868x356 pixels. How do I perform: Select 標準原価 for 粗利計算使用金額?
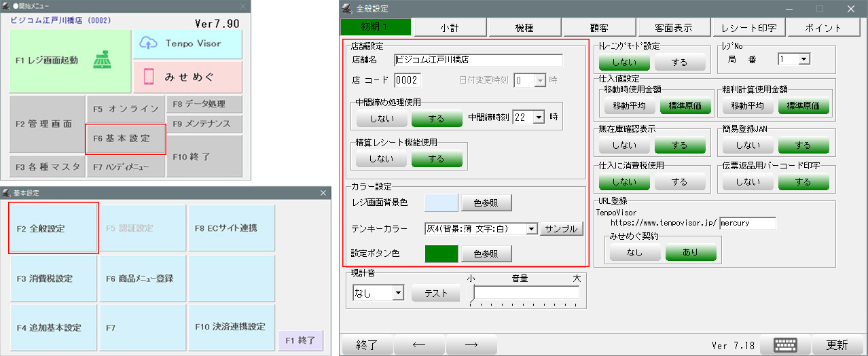tap(803, 105)
